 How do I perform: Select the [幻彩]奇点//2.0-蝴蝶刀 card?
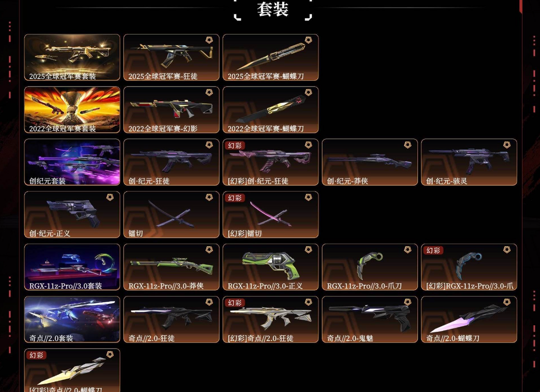(72, 370)
